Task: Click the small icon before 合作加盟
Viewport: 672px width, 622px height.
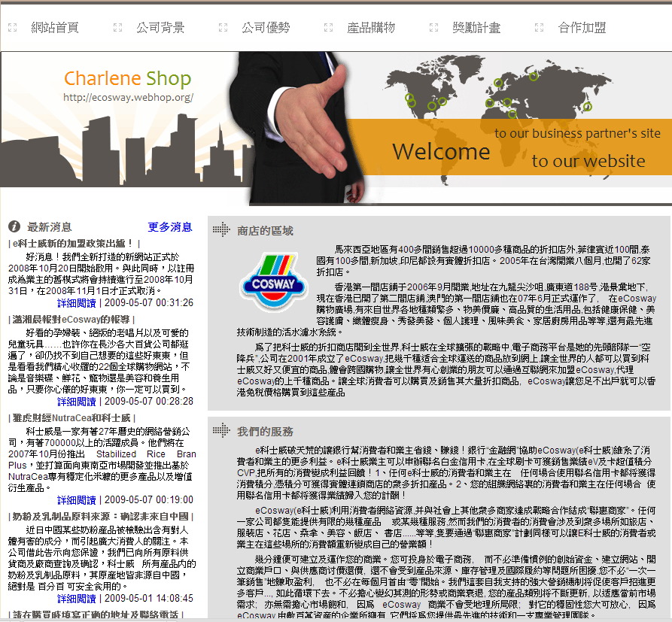Action: (539, 28)
